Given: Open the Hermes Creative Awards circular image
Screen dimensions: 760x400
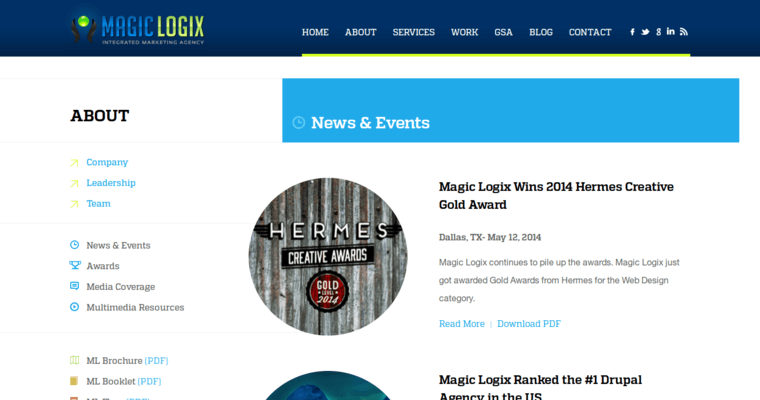Looking at the screenshot, I should click(x=327, y=256).
